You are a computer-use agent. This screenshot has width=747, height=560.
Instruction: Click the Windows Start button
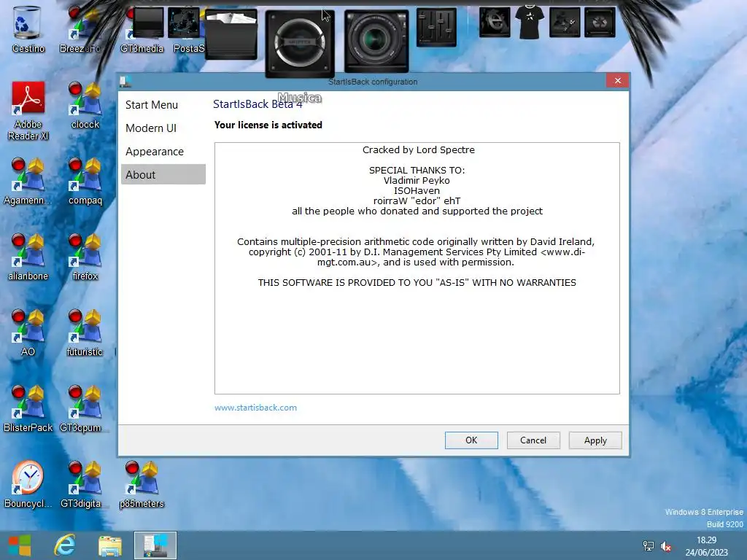pyautogui.click(x=20, y=545)
